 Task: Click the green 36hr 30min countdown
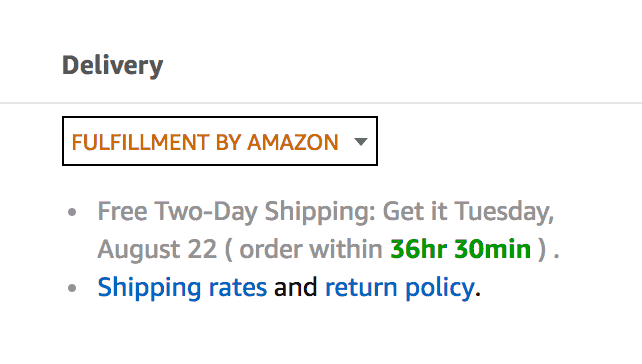(x=461, y=249)
